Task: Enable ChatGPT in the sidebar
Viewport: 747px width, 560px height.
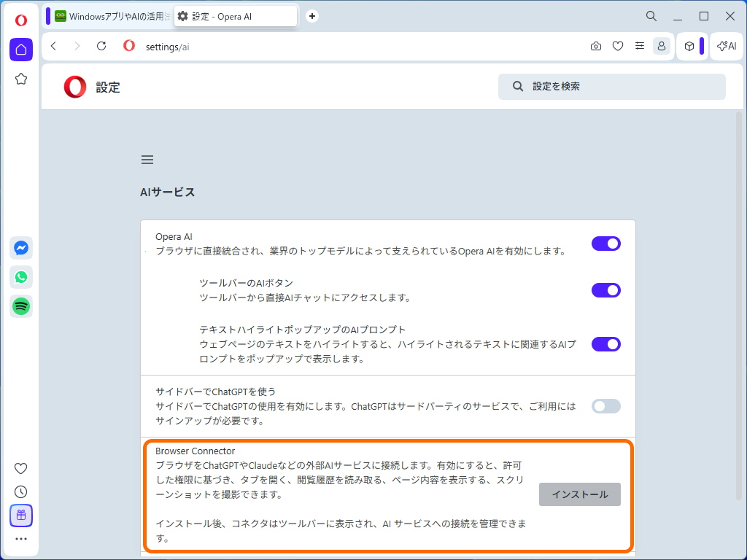Action: click(605, 405)
